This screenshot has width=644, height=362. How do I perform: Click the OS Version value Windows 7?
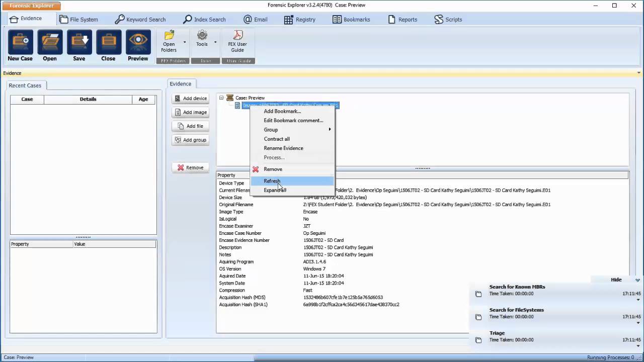pyautogui.click(x=315, y=269)
